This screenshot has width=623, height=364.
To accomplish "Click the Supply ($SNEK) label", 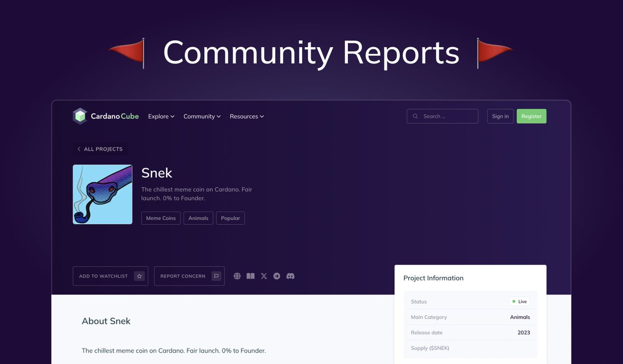I will click(430, 348).
